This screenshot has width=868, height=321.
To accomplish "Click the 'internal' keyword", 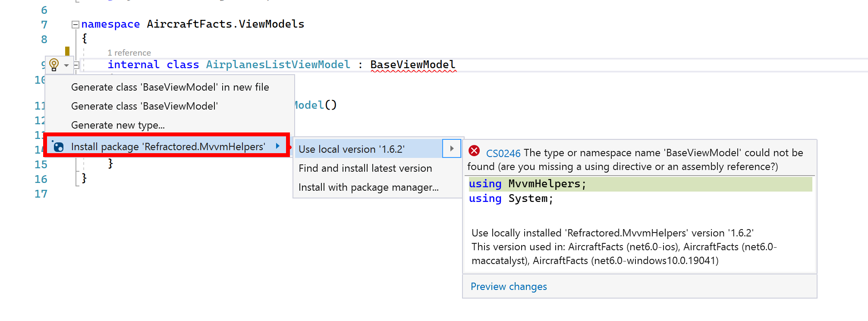I will pos(133,65).
